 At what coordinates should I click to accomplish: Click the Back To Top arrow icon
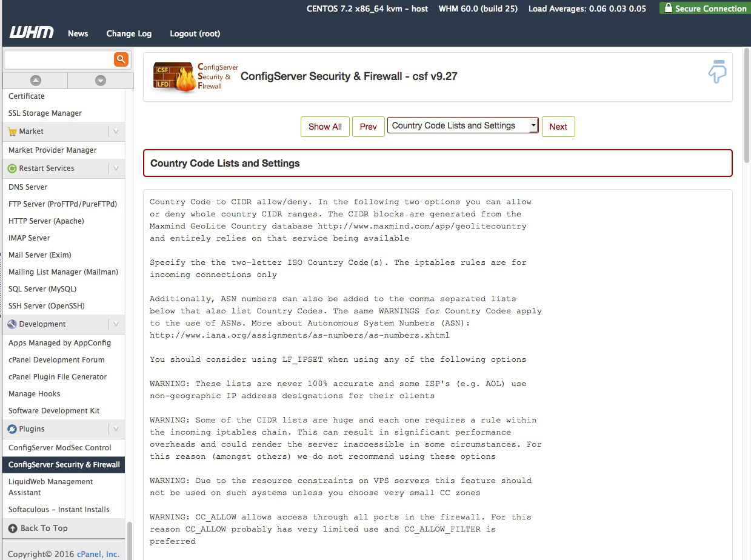click(13, 528)
